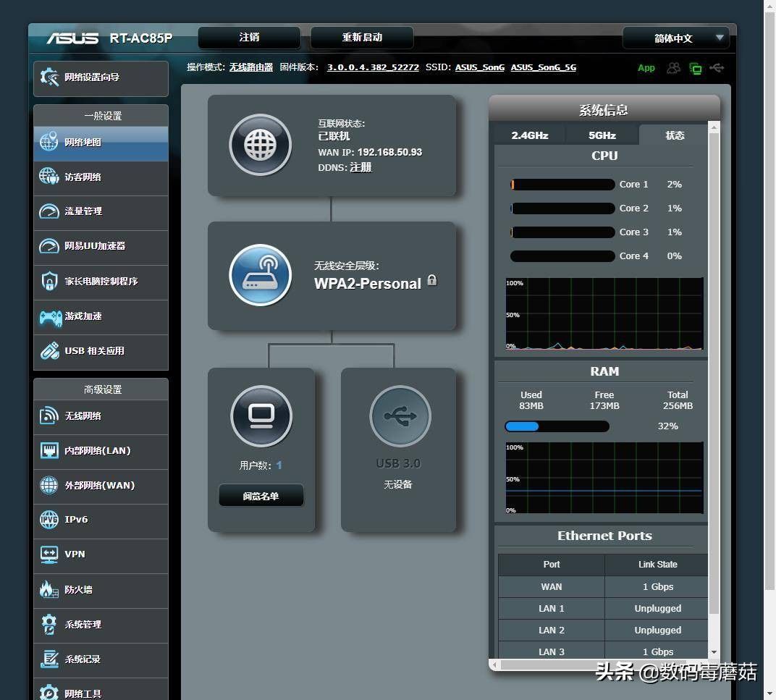Viewport: 776px width, 700px height.
Task: Open 网络工具 network tools icon
Action: click(x=49, y=691)
